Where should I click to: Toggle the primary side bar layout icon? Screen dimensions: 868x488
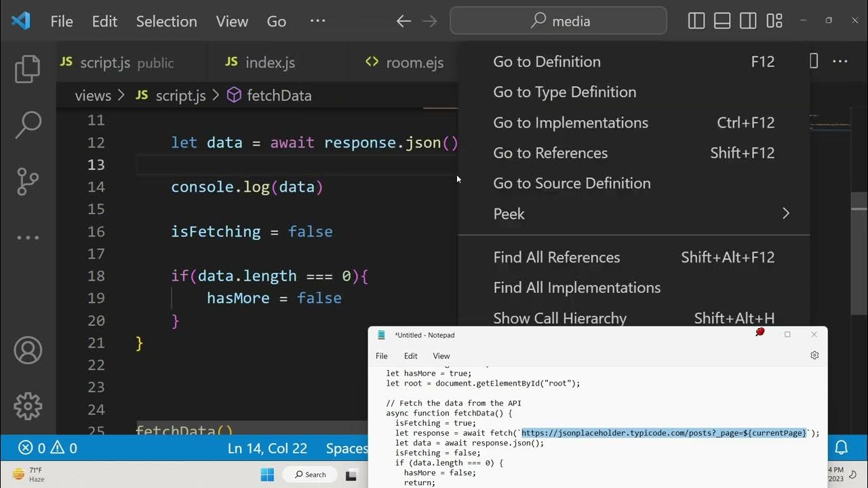(x=696, y=21)
